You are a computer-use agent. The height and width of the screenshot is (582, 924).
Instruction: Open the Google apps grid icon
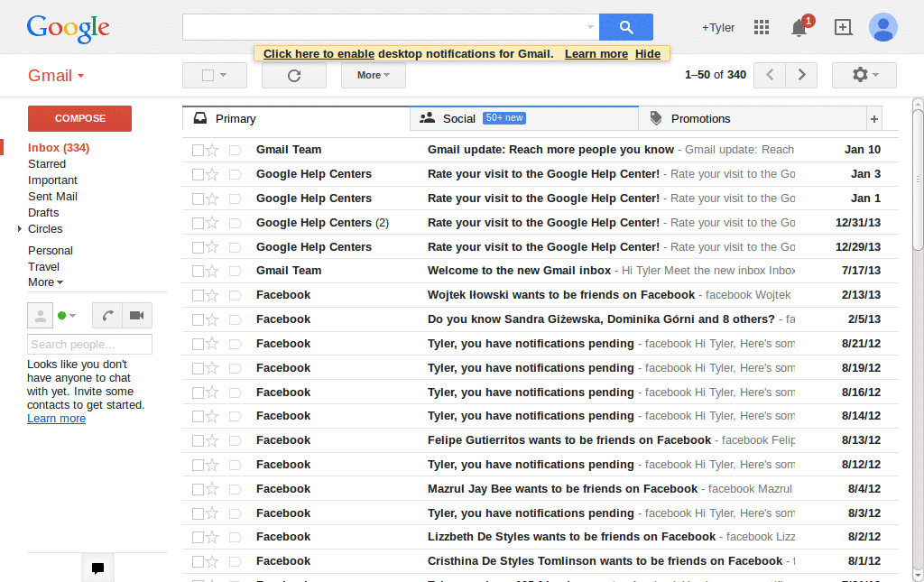tap(761, 27)
